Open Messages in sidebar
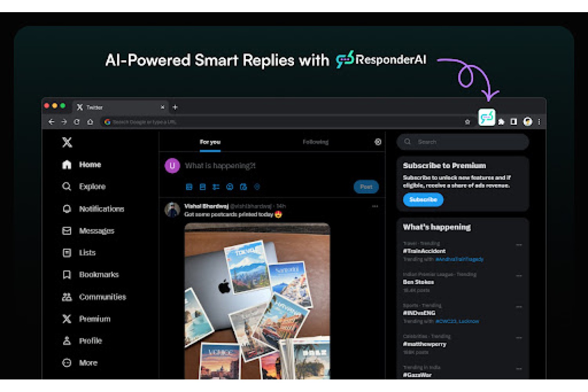This screenshot has height=392, width=588. (x=88, y=231)
